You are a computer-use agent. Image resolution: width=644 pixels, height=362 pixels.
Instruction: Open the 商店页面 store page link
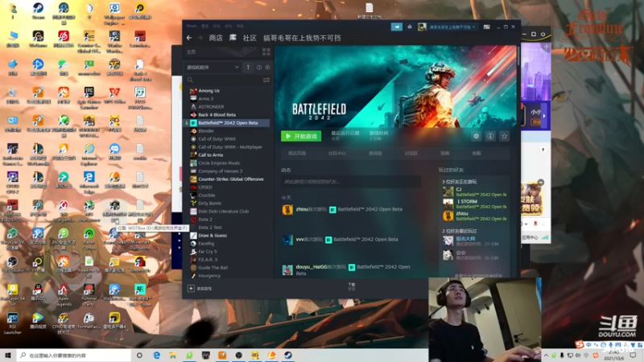297,153
